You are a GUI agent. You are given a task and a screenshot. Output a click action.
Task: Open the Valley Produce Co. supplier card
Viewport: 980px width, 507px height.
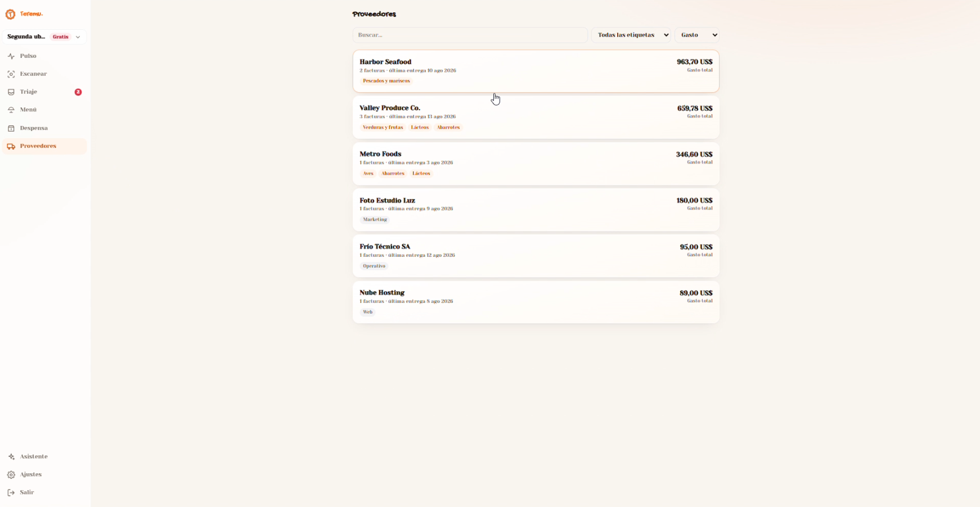coord(536,117)
